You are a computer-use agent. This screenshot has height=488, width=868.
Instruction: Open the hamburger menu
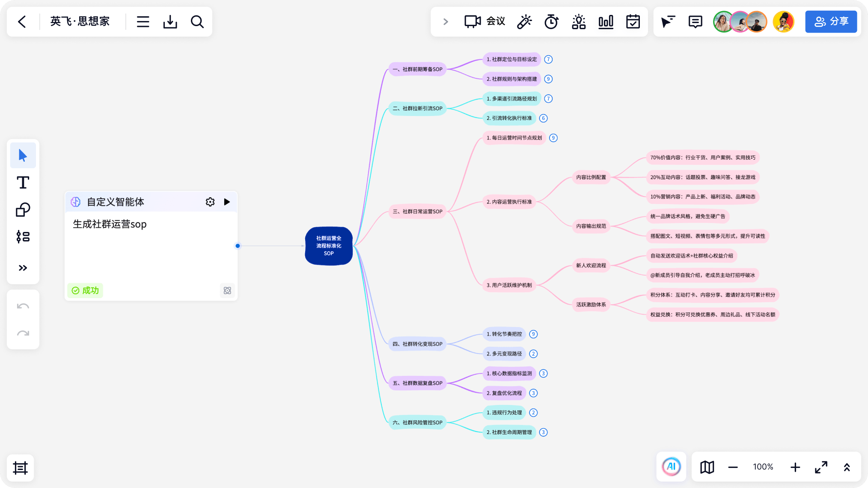click(143, 21)
